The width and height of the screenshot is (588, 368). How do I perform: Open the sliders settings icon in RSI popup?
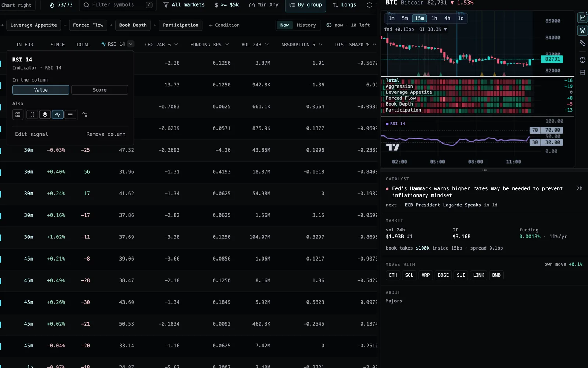click(85, 115)
